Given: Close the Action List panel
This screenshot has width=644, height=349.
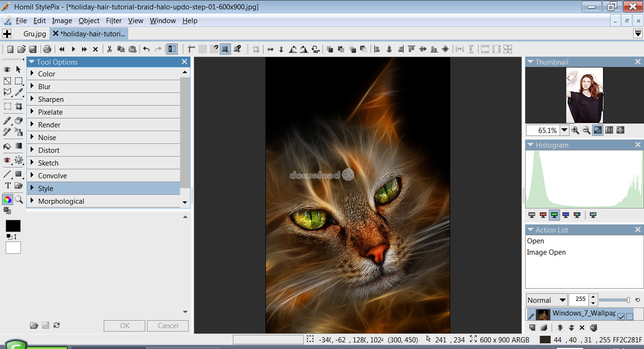Looking at the screenshot, I should point(638,230).
